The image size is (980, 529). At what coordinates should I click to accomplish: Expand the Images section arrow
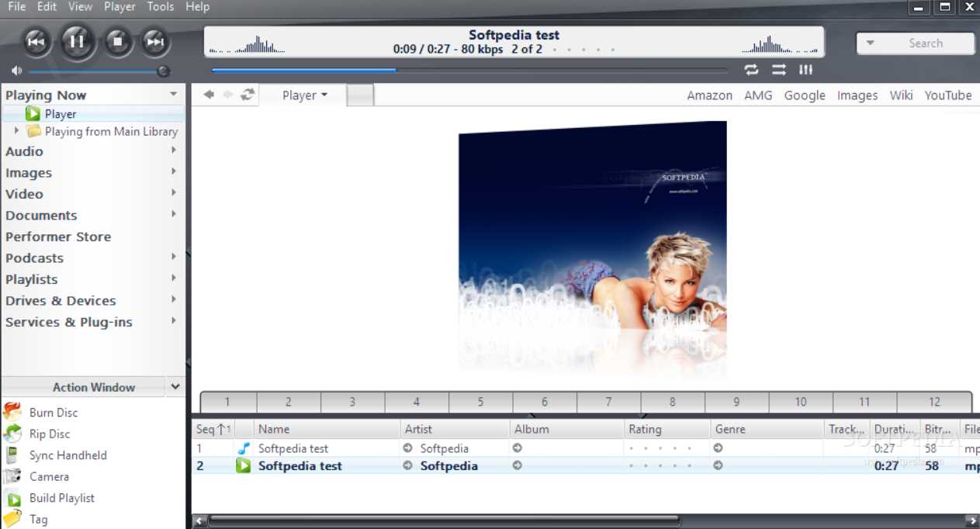174,171
